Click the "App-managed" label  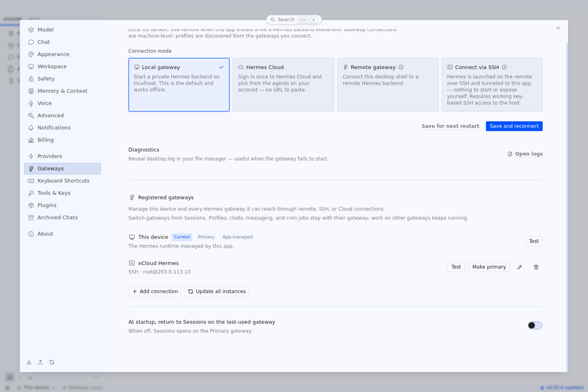237,237
